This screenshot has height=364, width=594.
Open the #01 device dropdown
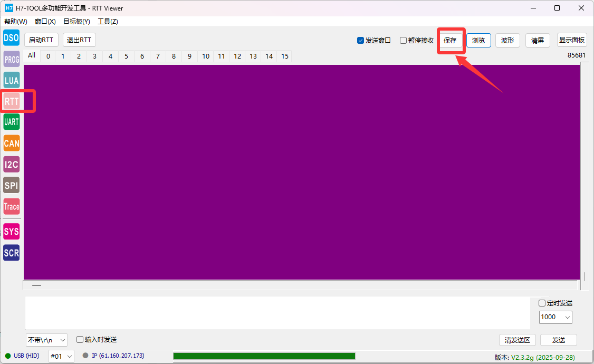click(61, 356)
